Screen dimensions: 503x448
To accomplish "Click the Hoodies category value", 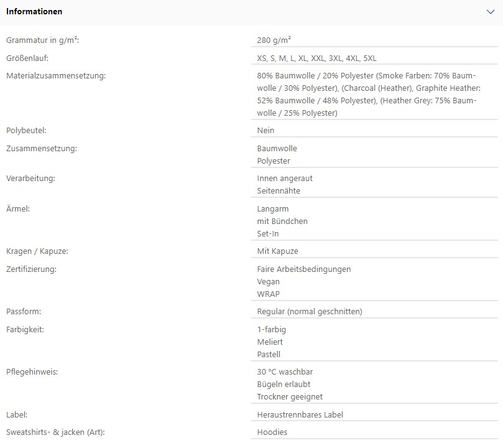I will pyautogui.click(x=272, y=432).
